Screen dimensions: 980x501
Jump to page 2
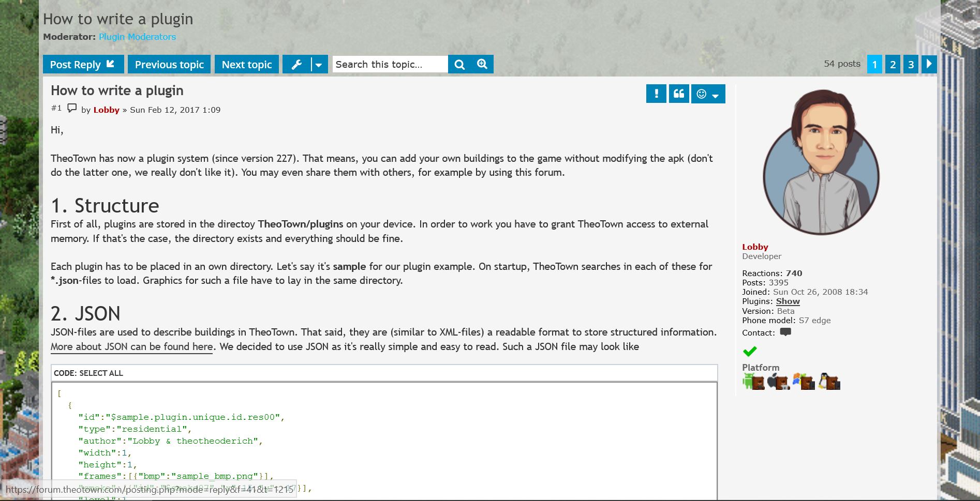[893, 64]
